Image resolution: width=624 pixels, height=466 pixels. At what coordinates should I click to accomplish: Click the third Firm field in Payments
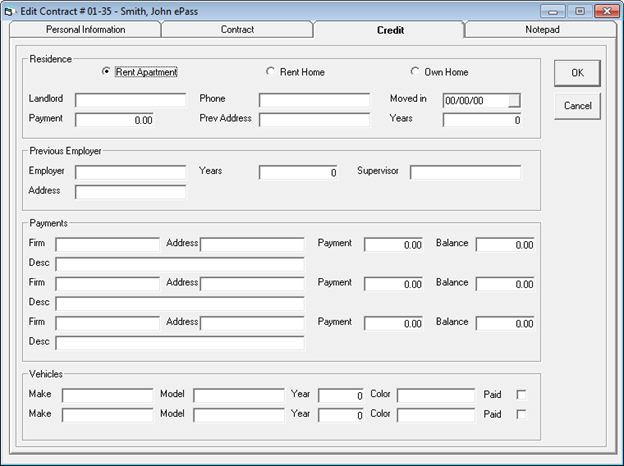click(x=107, y=324)
